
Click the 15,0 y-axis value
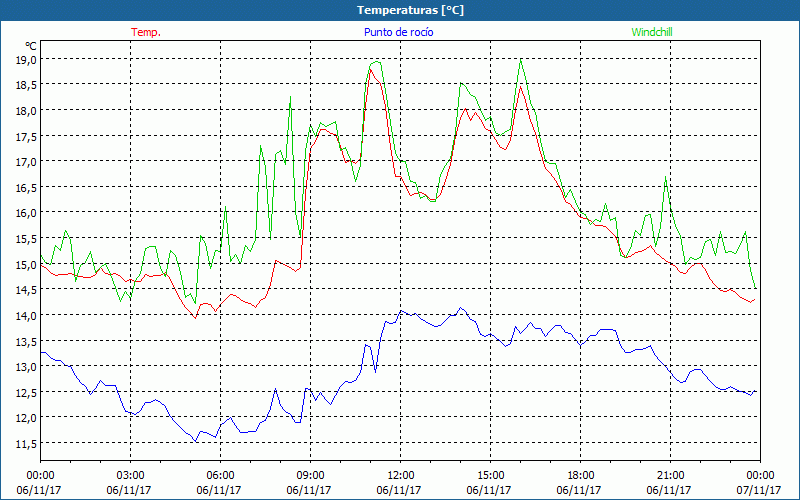pyautogui.click(x=26, y=264)
